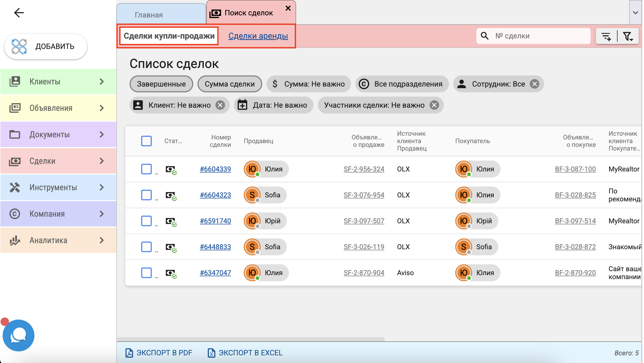Screen dimensions: 644x363
Task: Expand the Сделки menu chevron
Action: pyautogui.click(x=102, y=161)
